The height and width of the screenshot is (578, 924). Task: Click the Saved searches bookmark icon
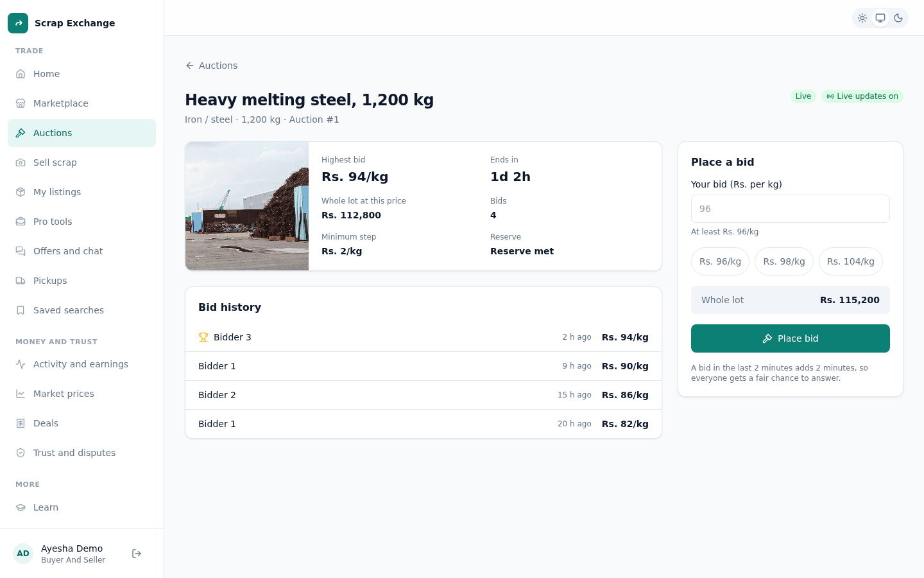click(21, 310)
